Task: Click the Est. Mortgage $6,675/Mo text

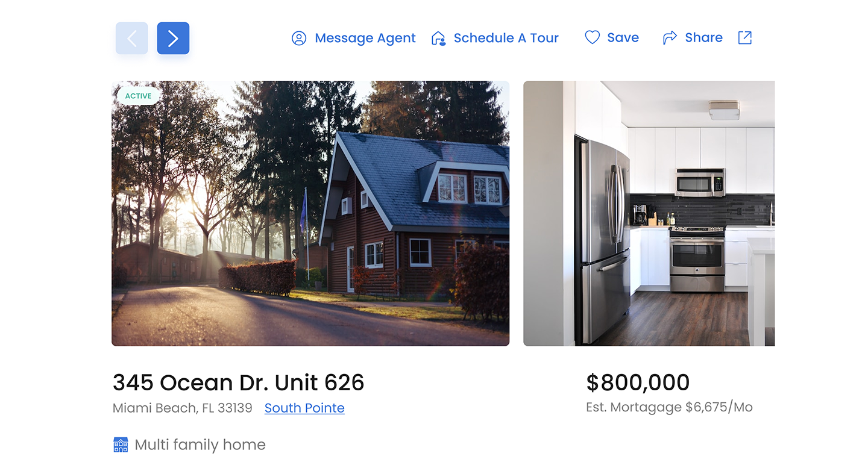Action: (669, 407)
